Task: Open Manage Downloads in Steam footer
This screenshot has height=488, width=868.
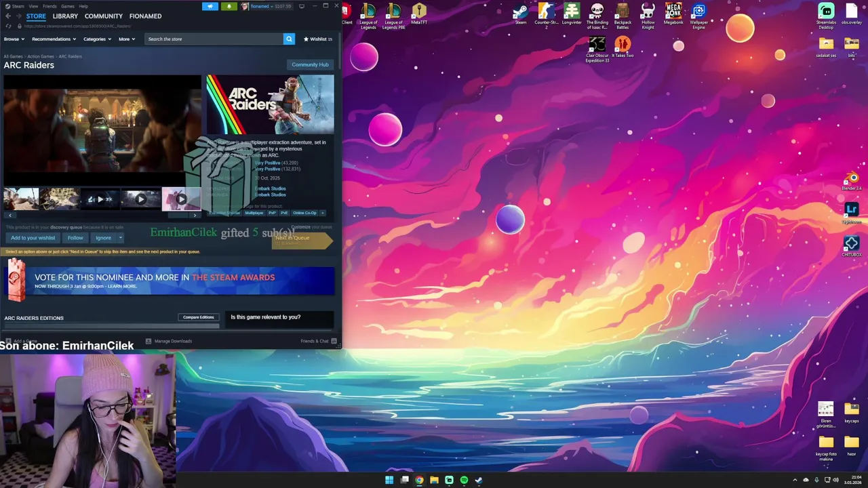Action: 169,341
